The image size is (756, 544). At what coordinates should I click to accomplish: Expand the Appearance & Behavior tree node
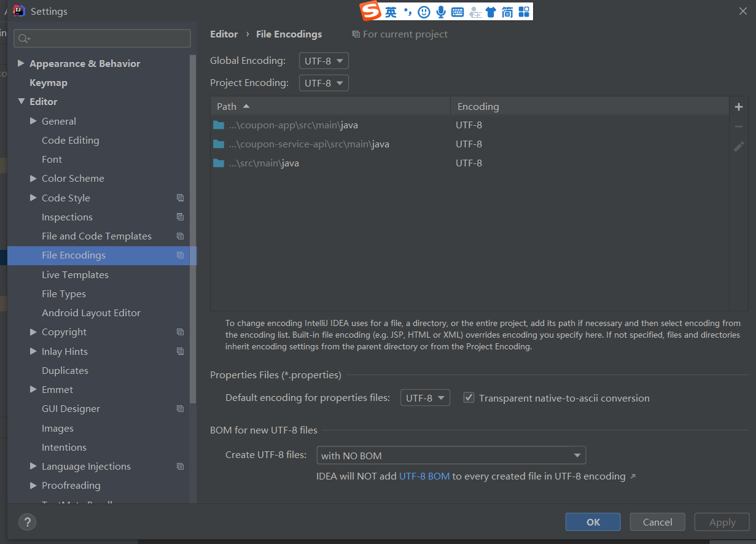[x=21, y=63]
